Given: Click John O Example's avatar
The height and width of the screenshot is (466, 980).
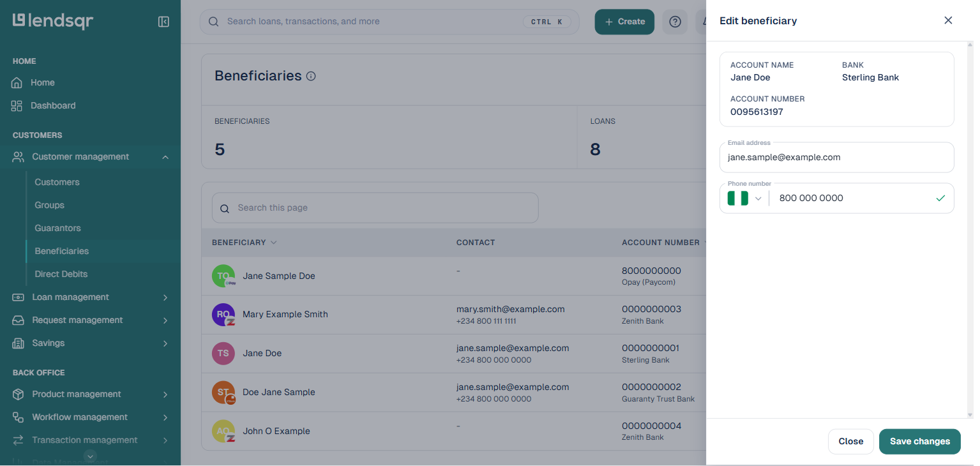Looking at the screenshot, I should pyautogui.click(x=223, y=431).
